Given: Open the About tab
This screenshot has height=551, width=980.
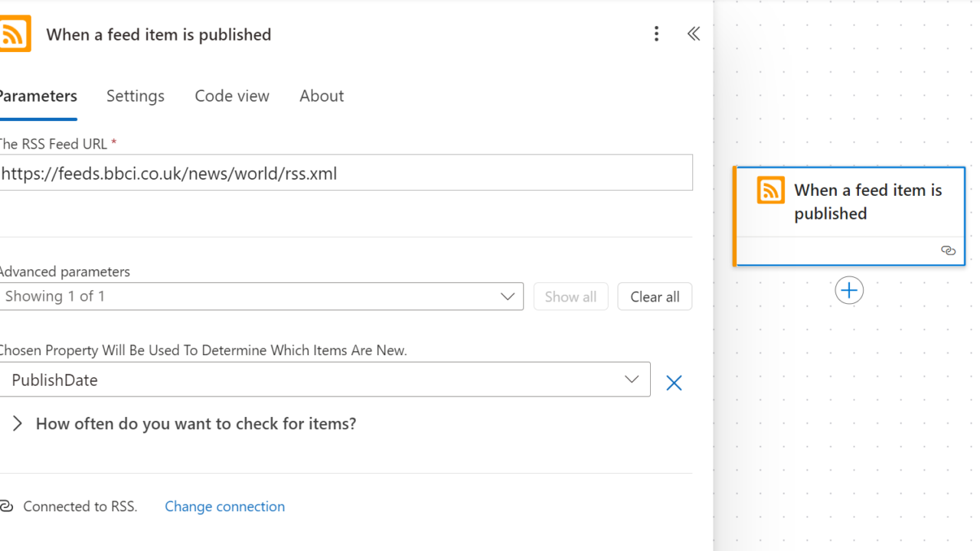Looking at the screenshot, I should [x=322, y=96].
